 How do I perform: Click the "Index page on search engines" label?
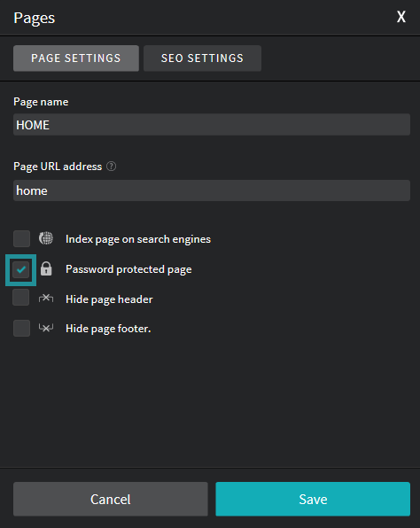point(138,239)
